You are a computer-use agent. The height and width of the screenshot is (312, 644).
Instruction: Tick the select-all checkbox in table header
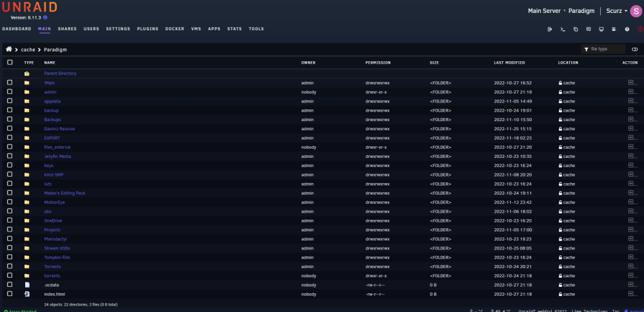10,63
